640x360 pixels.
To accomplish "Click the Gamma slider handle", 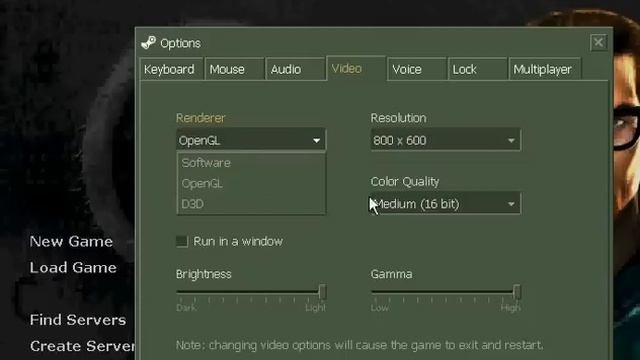I will click(517, 292).
